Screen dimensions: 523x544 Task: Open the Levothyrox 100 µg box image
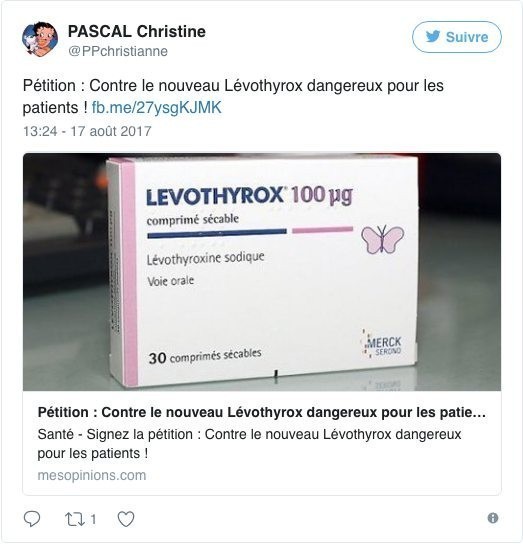click(262, 272)
